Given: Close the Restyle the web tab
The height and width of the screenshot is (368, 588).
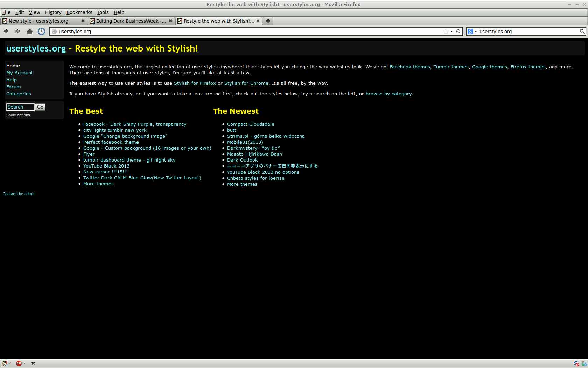Looking at the screenshot, I should click(258, 21).
